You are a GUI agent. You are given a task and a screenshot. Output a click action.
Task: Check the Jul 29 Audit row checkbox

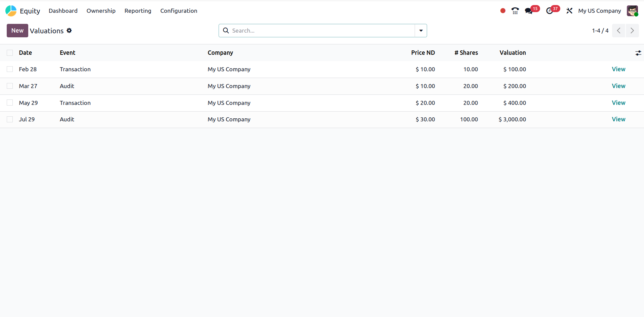pyautogui.click(x=10, y=119)
